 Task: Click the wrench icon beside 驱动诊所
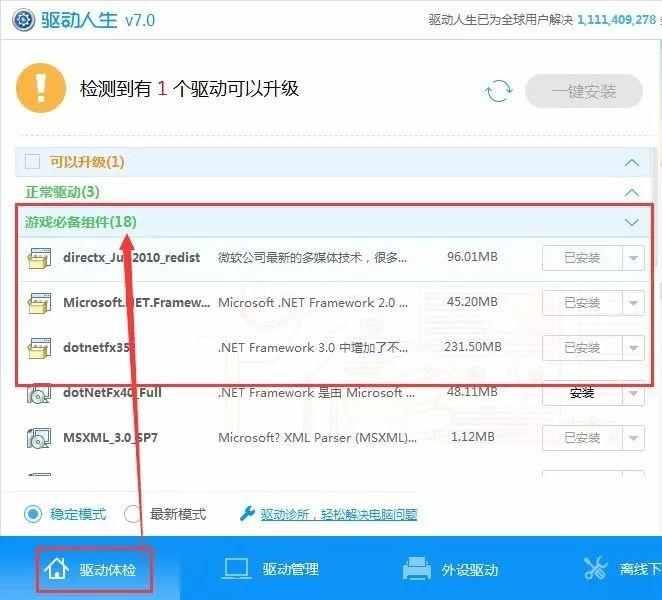(248, 514)
